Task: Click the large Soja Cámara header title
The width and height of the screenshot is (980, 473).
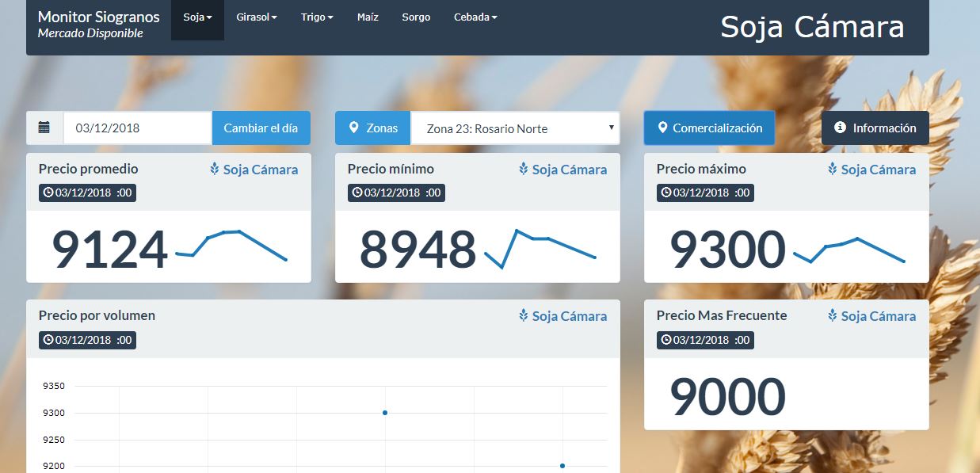Action: pyautogui.click(x=812, y=27)
